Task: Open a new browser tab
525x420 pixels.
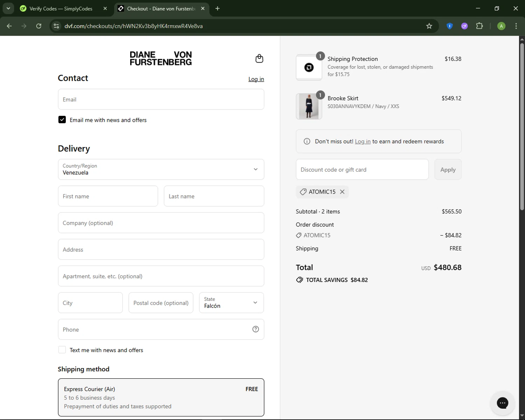Action: [217, 8]
